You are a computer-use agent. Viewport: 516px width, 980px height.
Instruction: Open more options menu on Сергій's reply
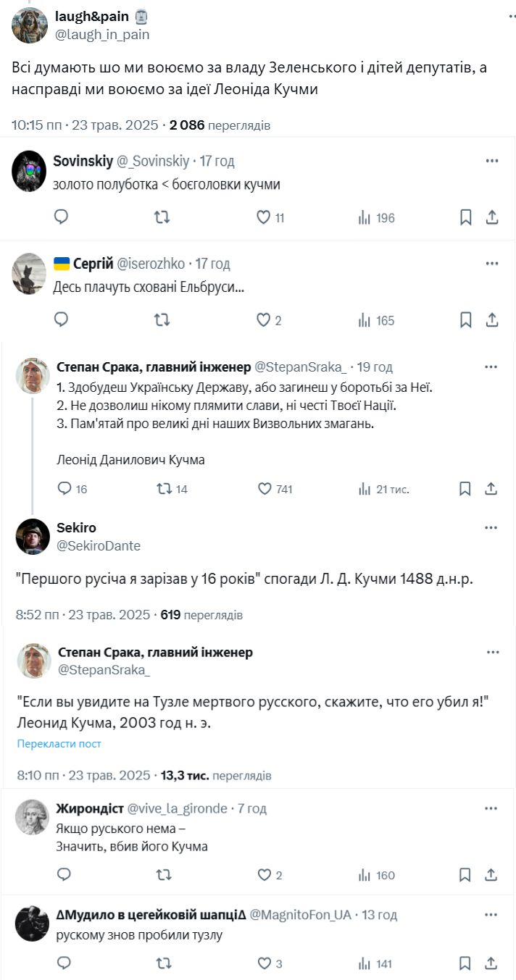492,264
